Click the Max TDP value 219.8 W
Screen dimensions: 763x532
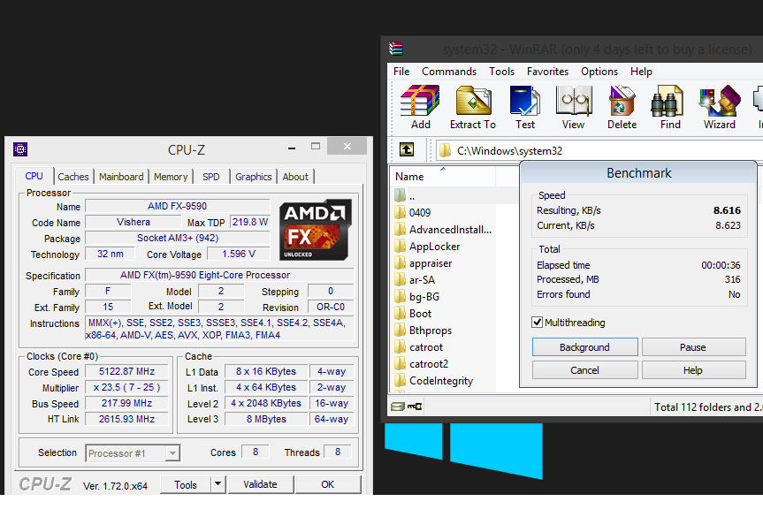pyautogui.click(x=250, y=222)
